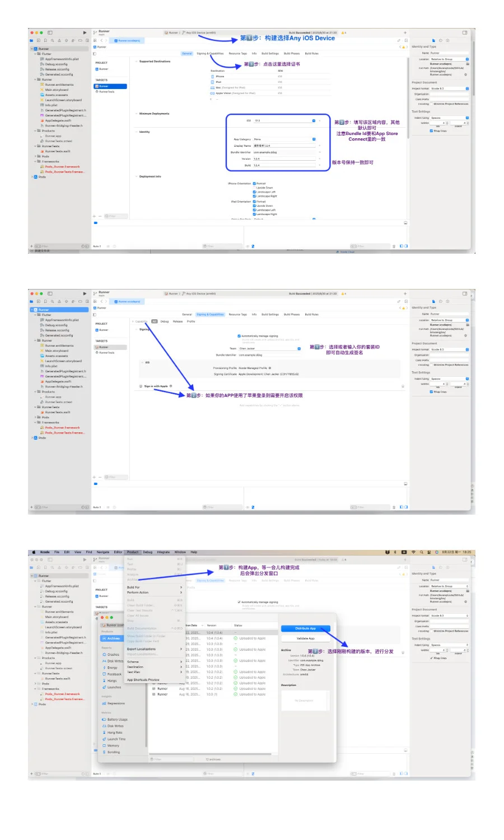This screenshot has height=840, width=504.
Task: Click the add target plus below TARGETS in top window
Action: pos(94,216)
